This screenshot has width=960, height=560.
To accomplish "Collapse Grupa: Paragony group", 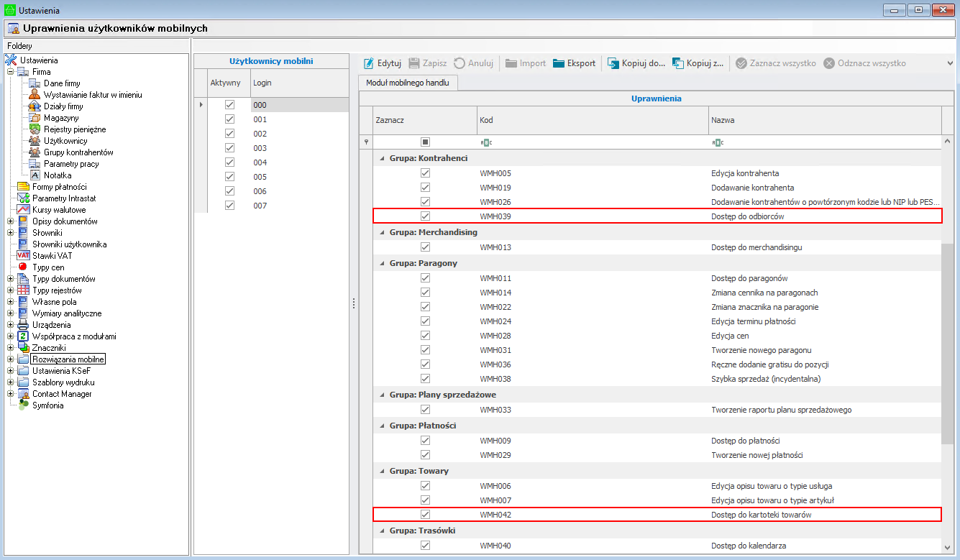I will (382, 263).
